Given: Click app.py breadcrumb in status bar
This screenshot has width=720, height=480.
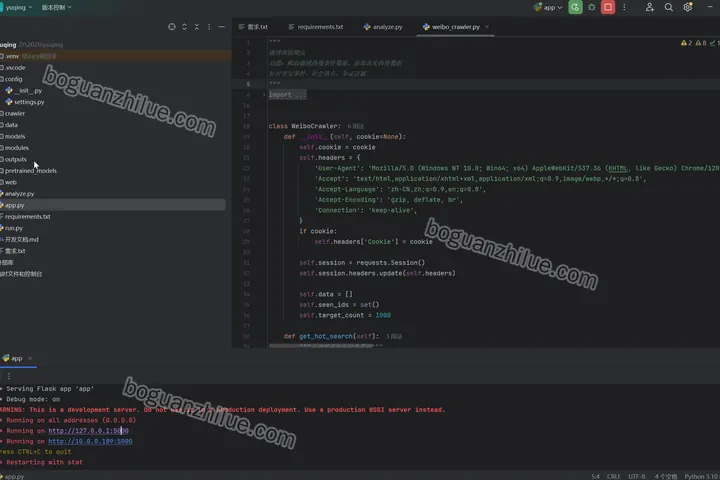Looking at the screenshot, I should (13, 476).
